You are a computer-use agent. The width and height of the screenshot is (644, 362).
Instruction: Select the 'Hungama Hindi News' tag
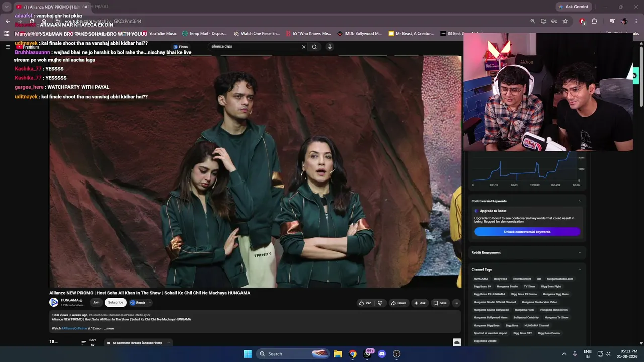[x=554, y=310]
